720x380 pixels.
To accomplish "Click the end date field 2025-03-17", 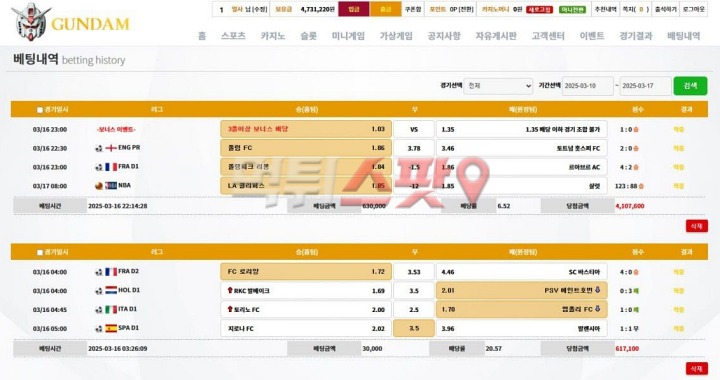I will [646, 86].
